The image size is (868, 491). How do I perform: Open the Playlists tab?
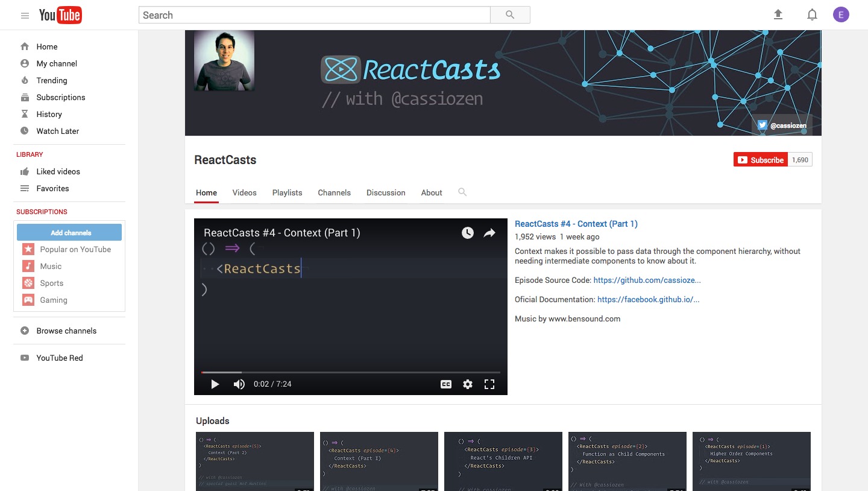[x=287, y=192]
